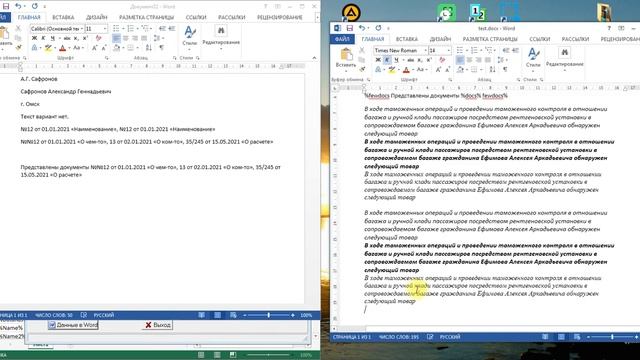Open РЕЦЕНЗИРОВАНИЕ tab in left Word window
This screenshot has height=360, width=640.
280,17
